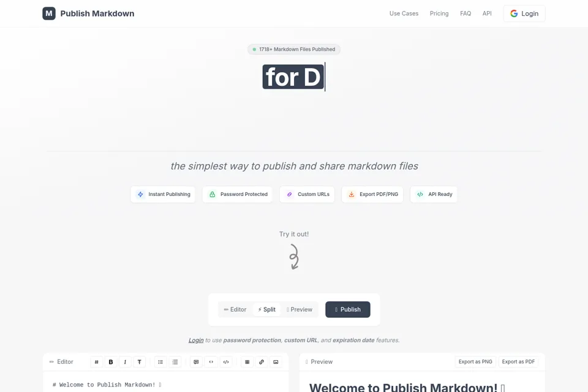588x392 pixels.
Task: Click the Publish Markdown site title
Action: (97, 13)
